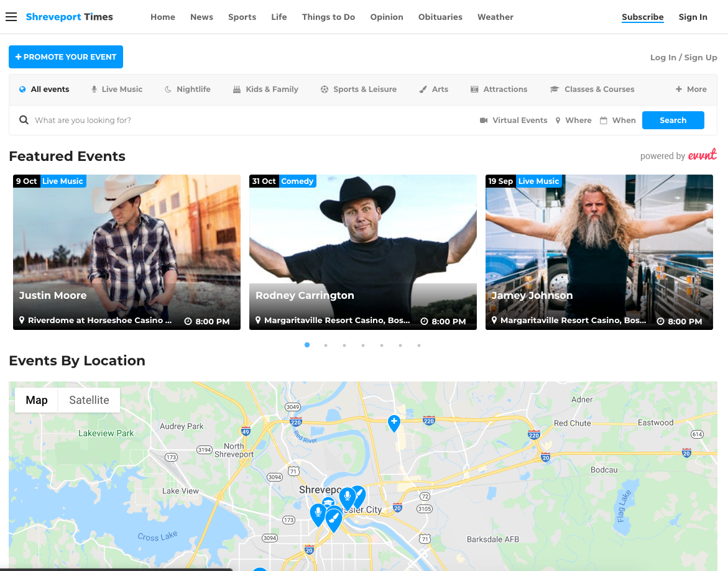
Task: Click the '19 Sep' date badge
Action: click(x=500, y=181)
